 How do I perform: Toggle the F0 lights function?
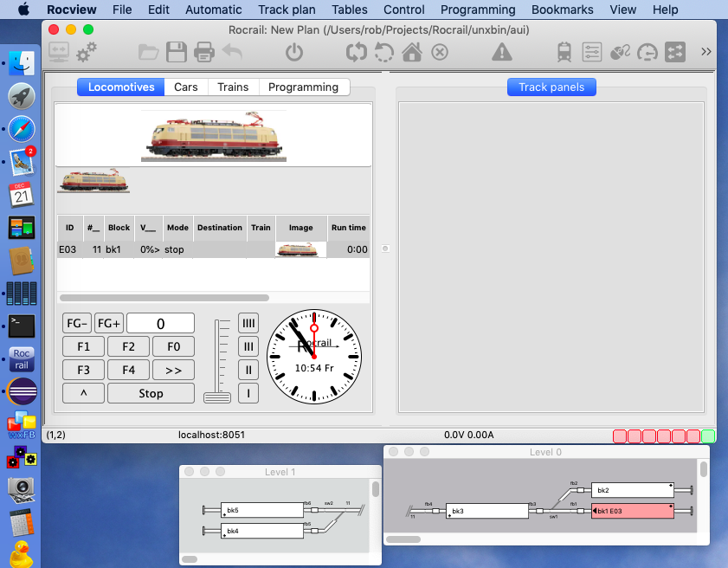coord(173,347)
